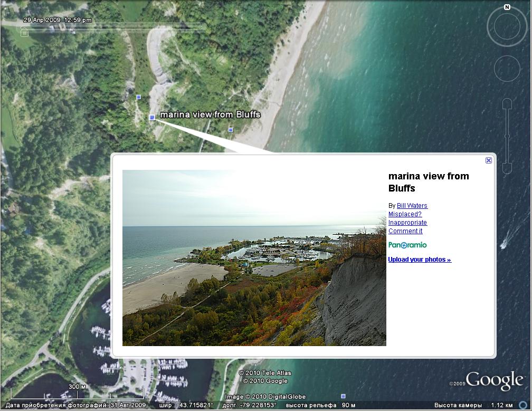Click the Move joystick circle
This screenshot has height=411, width=532.
[x=507, y=68]
